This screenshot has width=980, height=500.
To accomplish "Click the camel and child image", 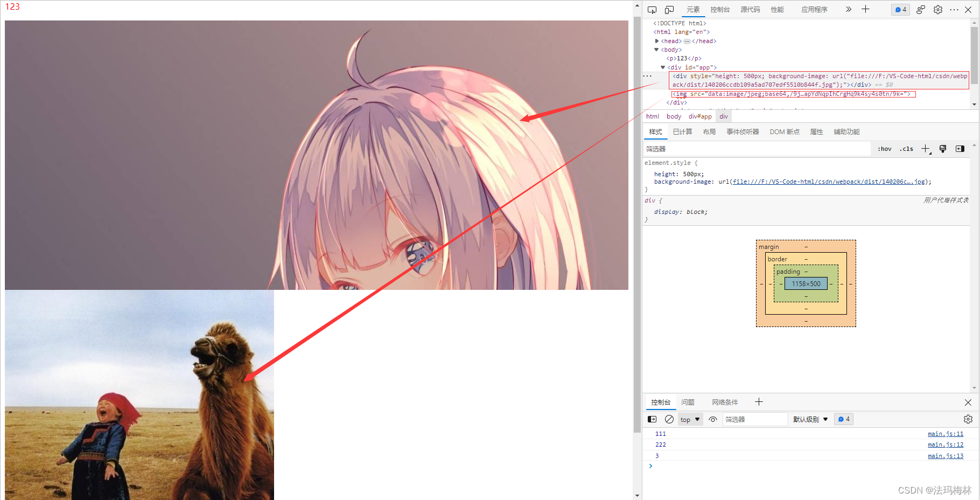I will 139,395.
